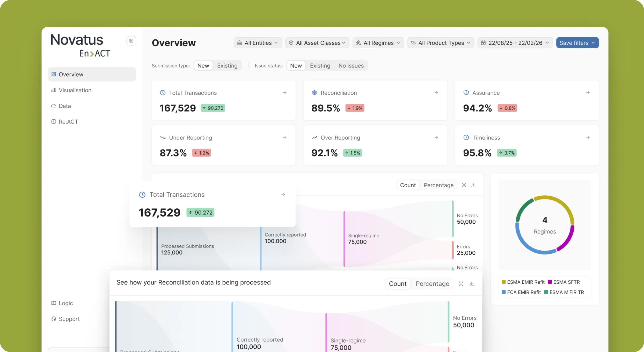Click the Regimes donut chart center

(x=545, y=225)
